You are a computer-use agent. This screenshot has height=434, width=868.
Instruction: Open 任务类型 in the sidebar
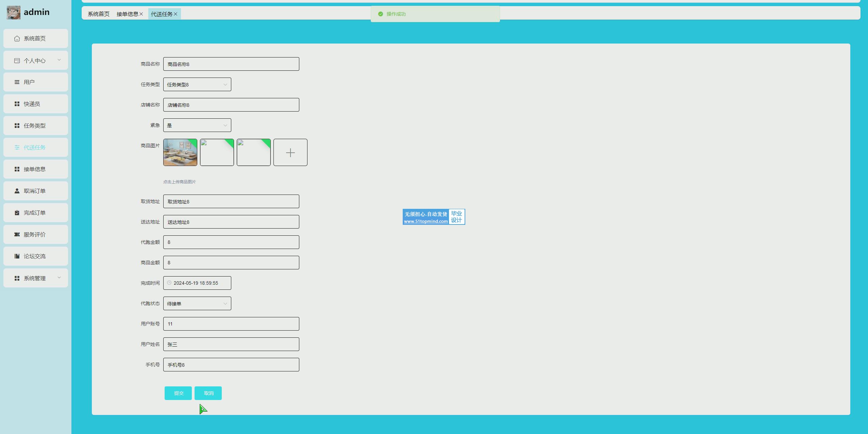click(x=36, y=126)
